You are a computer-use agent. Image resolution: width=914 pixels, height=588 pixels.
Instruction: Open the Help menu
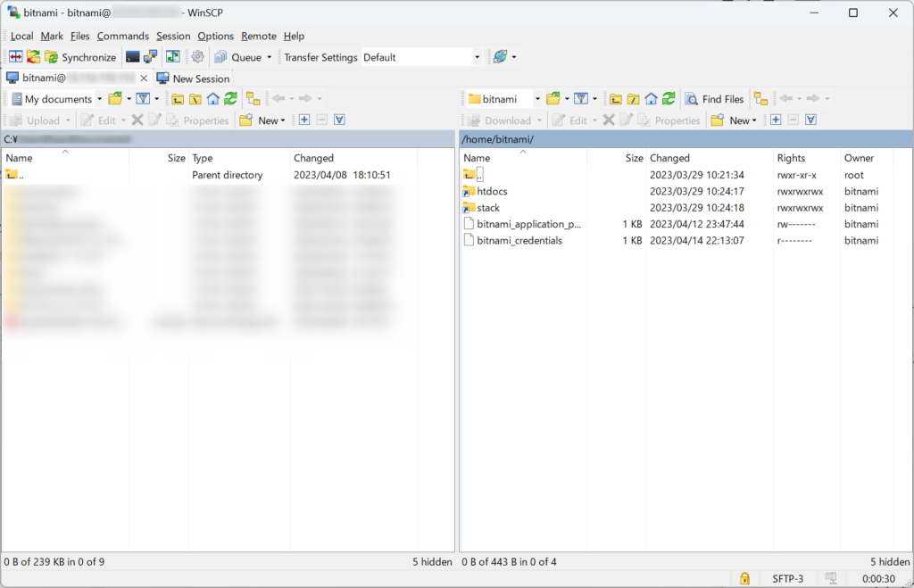pos(294,36)
